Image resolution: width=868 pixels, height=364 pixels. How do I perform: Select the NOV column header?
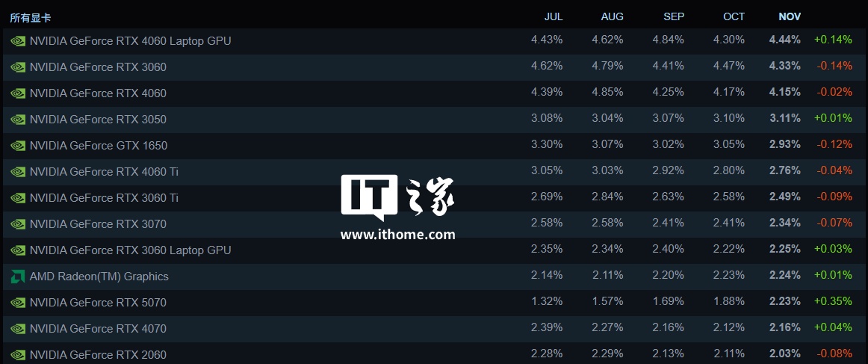tap(790, 16)
